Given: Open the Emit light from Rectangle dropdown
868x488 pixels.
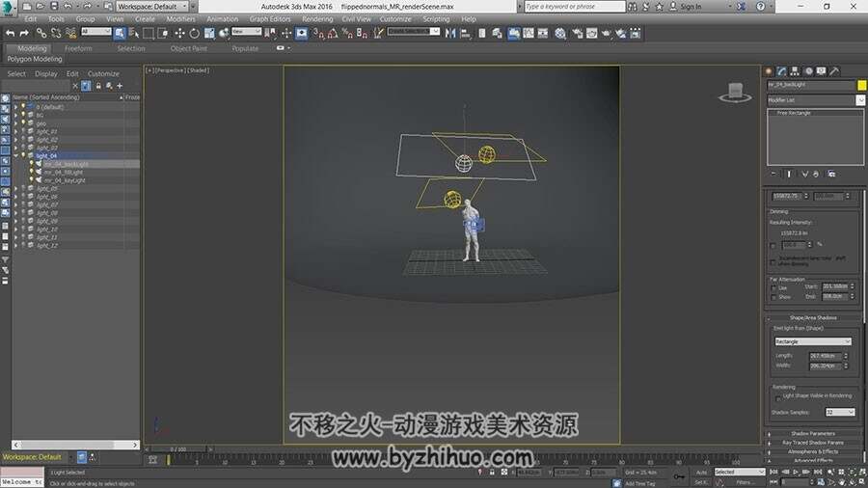Looking at the screenshot, I should click(x=813, y=341).
